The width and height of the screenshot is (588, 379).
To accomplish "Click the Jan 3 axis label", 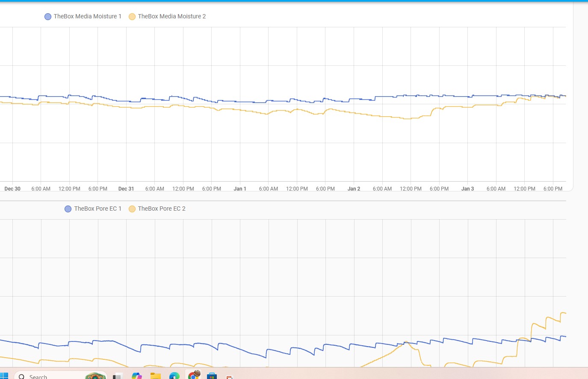I will 467,188.
